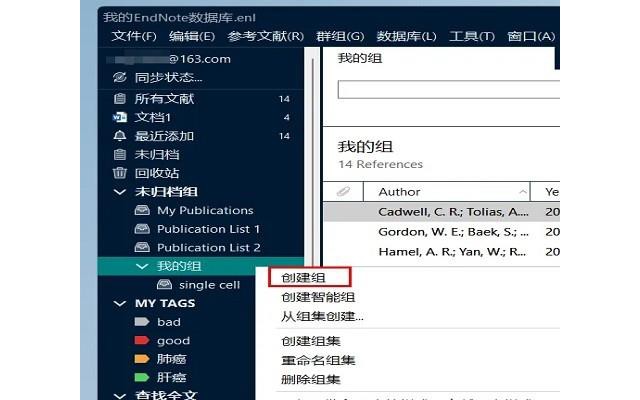The height and width of the screenshot is (400, 640).
Task: Click the green 肝癌 tag icon
Action: coord(142,377)
